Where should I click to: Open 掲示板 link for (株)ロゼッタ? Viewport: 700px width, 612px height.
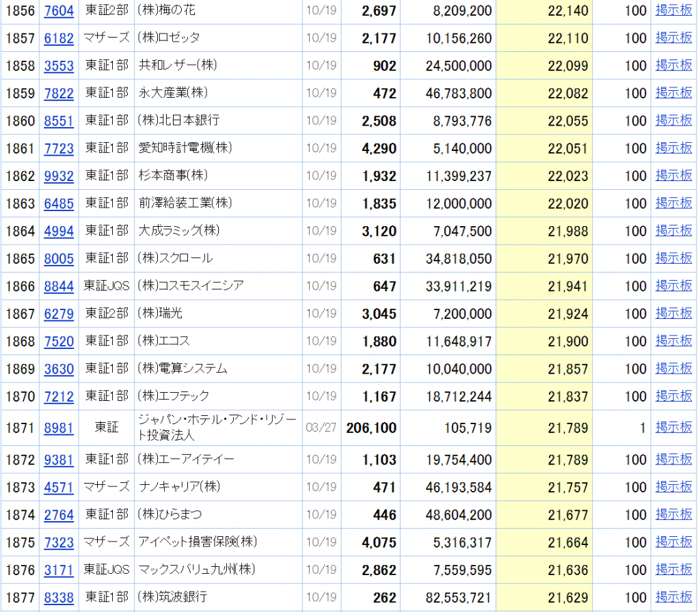(673, 38)
